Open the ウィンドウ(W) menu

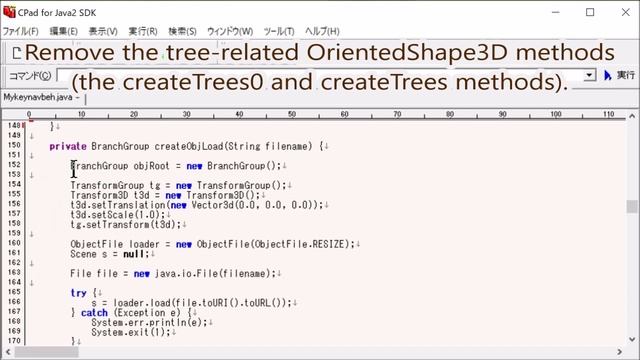coord(230,31)
